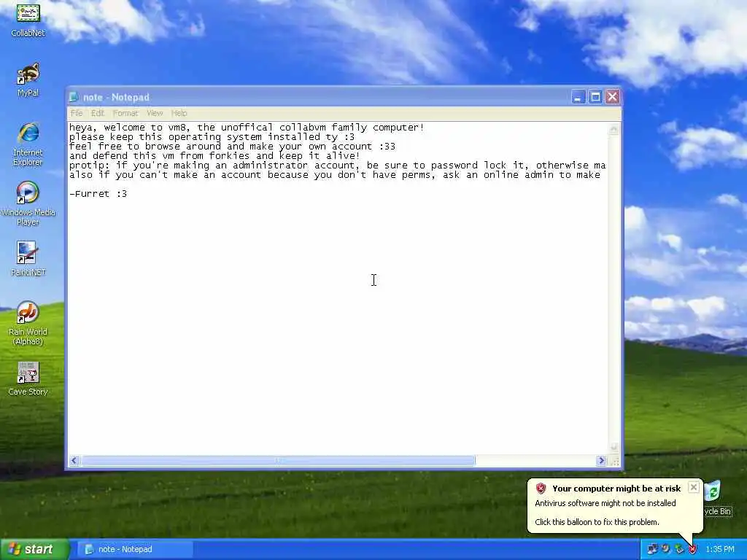Click the vertical scrollbar down arrow
Screen dimensions: 747x560
614,447
